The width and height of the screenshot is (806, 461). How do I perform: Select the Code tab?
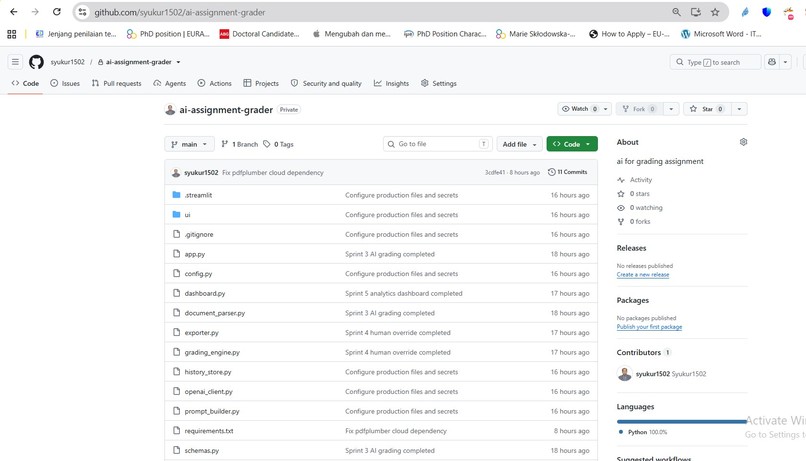pos(25,83)
